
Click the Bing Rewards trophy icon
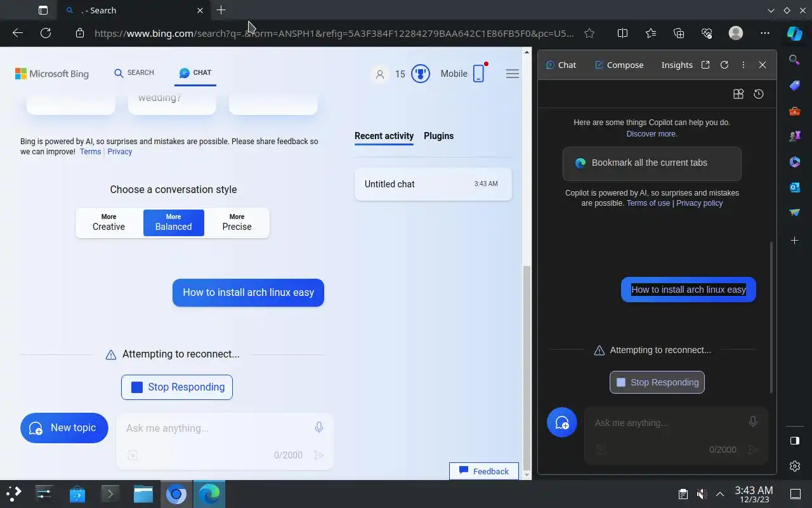pyautogui.click(x=421, y=74)
